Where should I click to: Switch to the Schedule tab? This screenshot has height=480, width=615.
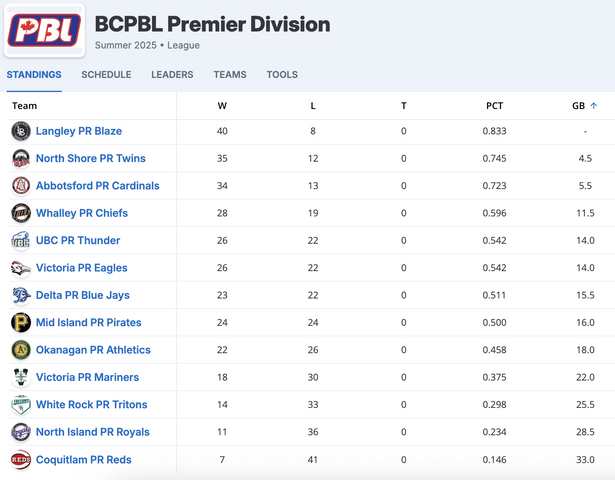106,75
